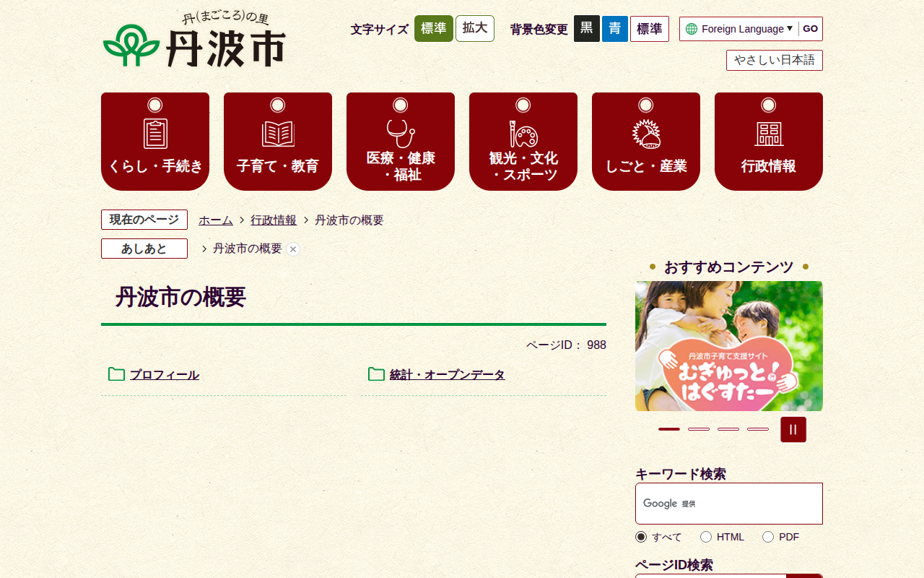This screenshot has height=578, width=924.
Task: Open the building icon for 行政情報
Action: [769, 134]
